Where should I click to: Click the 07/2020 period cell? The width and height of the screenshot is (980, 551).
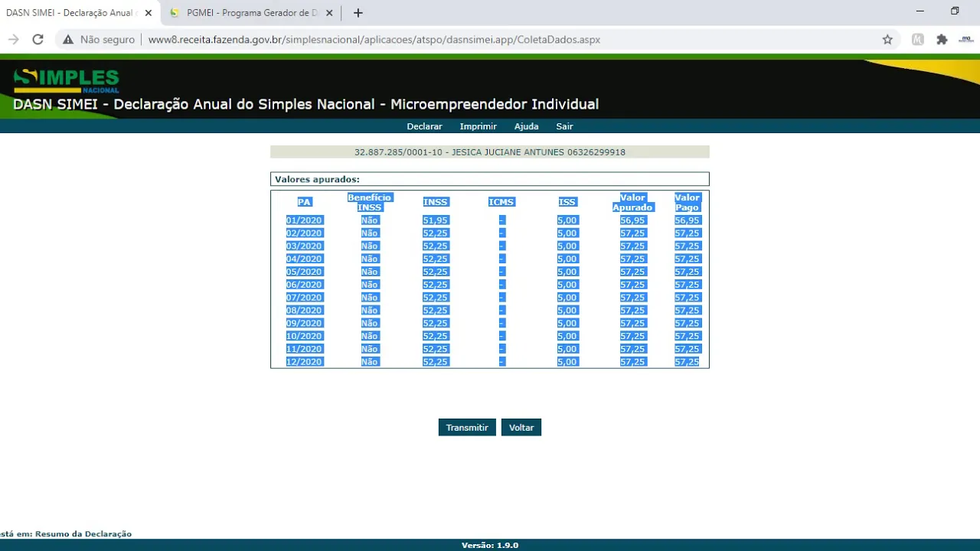point(305,298)
